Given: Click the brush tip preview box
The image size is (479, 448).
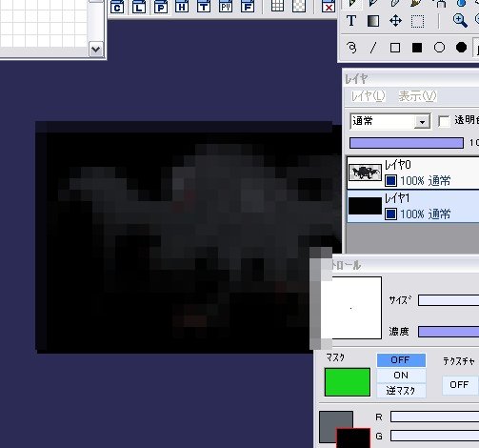Looking at the screenshot, I should (x=350, y=308).
